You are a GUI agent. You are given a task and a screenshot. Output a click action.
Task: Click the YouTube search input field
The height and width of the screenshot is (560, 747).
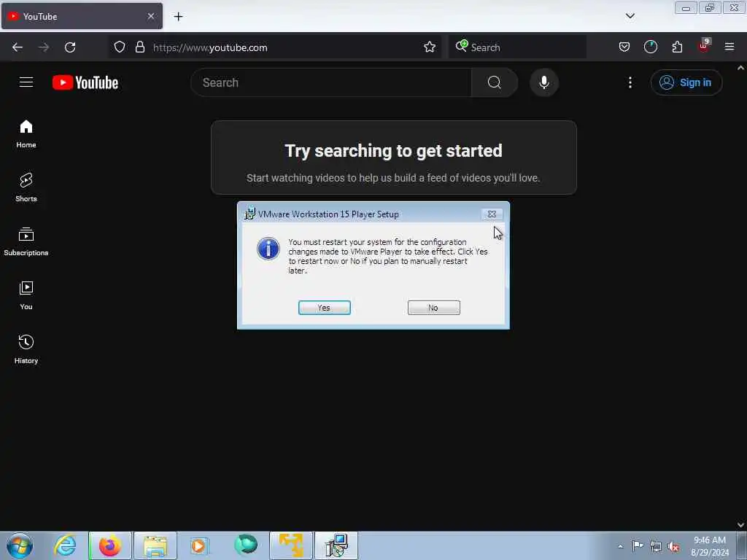click(330, 82)
